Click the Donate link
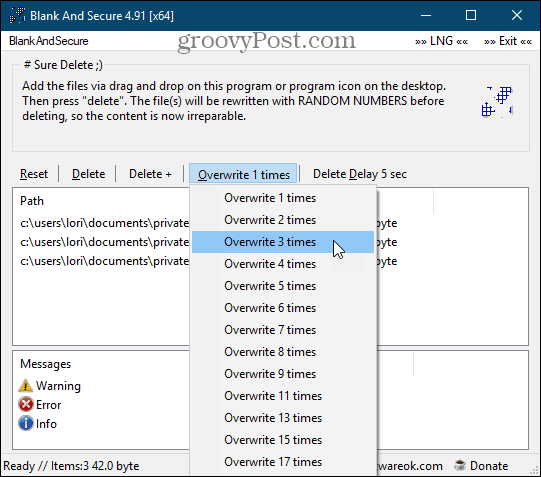The height and width of the screenshot is (477, 541). 489,466
